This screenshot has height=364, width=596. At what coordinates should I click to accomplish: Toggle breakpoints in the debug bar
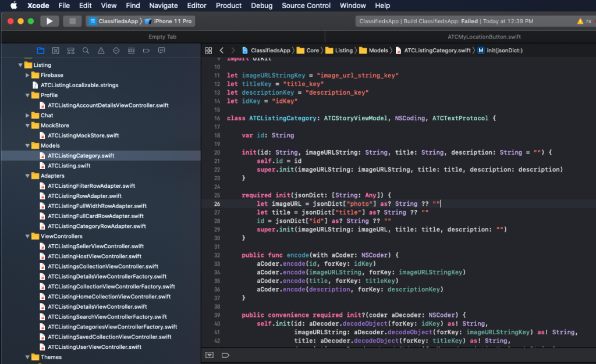tap(225, 355)
